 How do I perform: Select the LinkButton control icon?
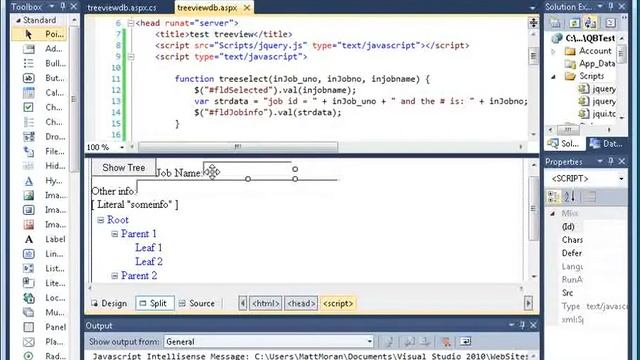29,254
